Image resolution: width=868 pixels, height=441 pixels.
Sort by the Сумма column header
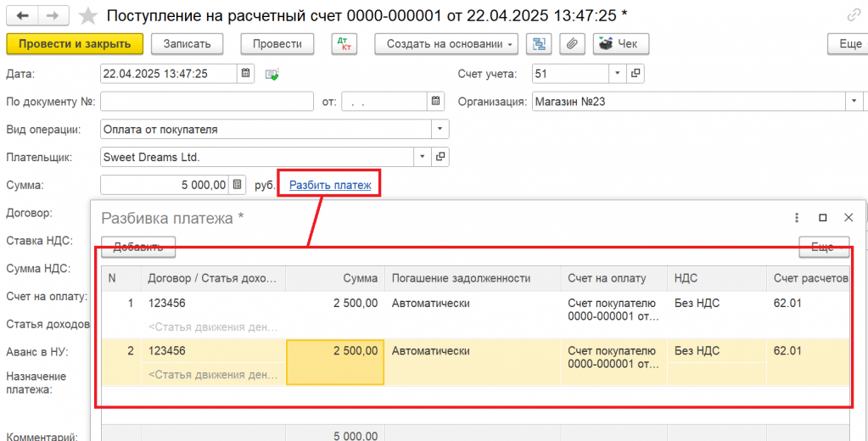coord(335,278)
